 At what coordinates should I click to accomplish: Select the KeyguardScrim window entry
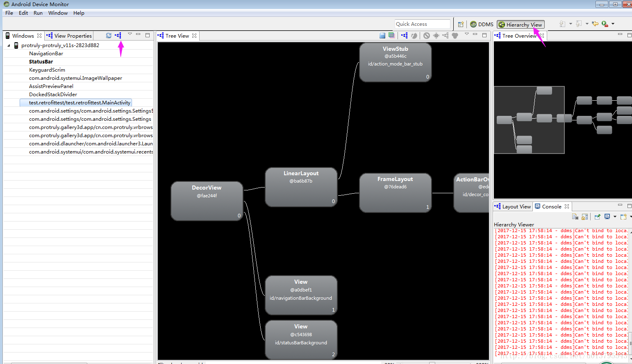(x=47, y=70)
